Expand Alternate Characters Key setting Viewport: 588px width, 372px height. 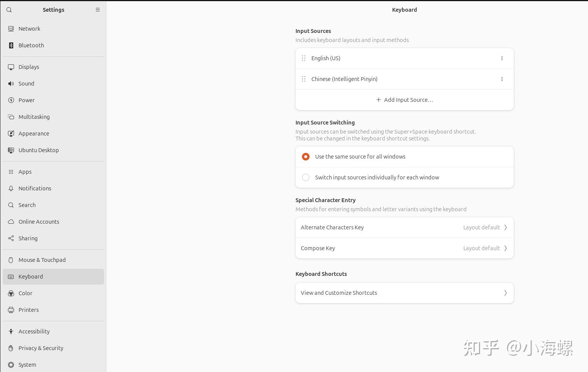coord(404,227)
